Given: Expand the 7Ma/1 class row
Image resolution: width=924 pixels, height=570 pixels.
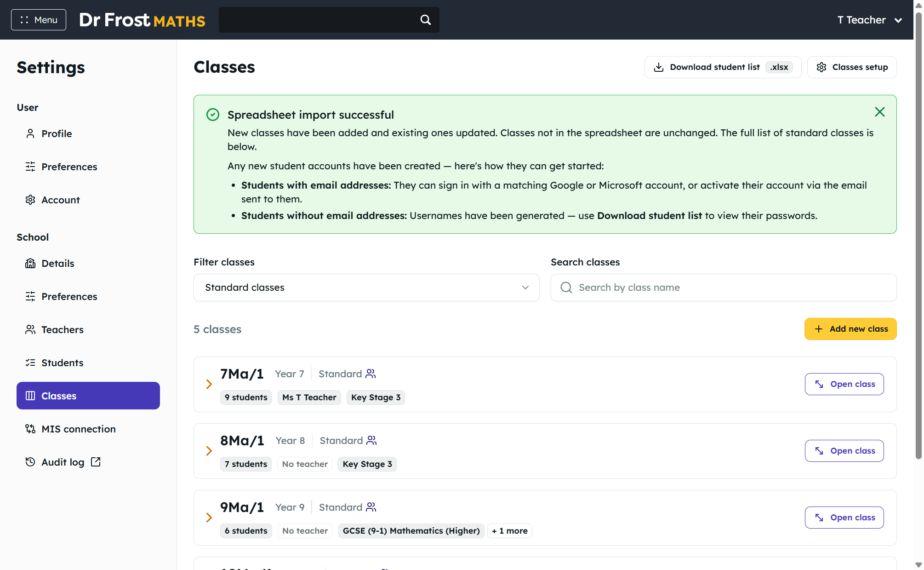Looking at the screenshot, I should (209, 384).
